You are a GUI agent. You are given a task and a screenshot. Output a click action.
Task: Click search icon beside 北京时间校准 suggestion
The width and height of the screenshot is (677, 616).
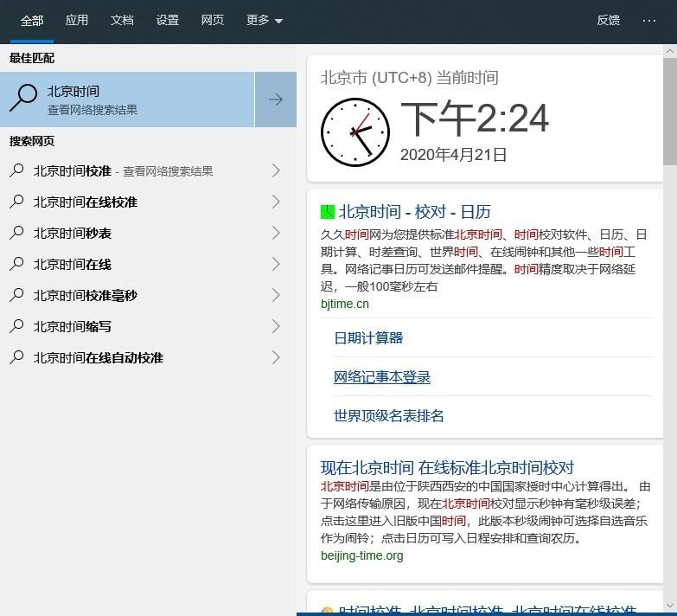pyautogui.click(x=17, y=170)
